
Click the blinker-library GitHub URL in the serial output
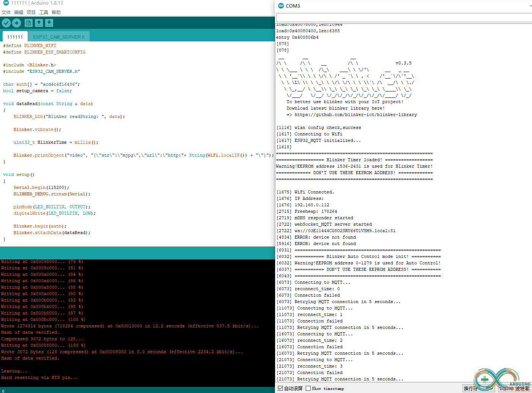click(355, 115)
